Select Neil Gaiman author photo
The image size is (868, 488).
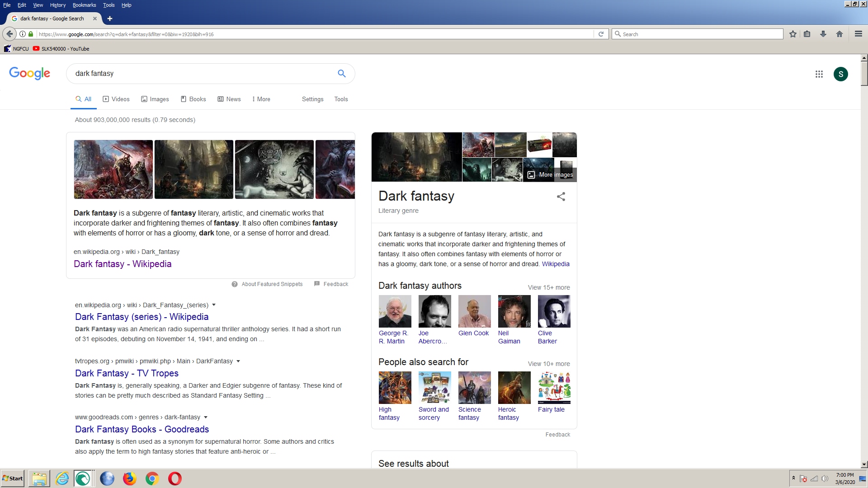[x=514, y=311]
